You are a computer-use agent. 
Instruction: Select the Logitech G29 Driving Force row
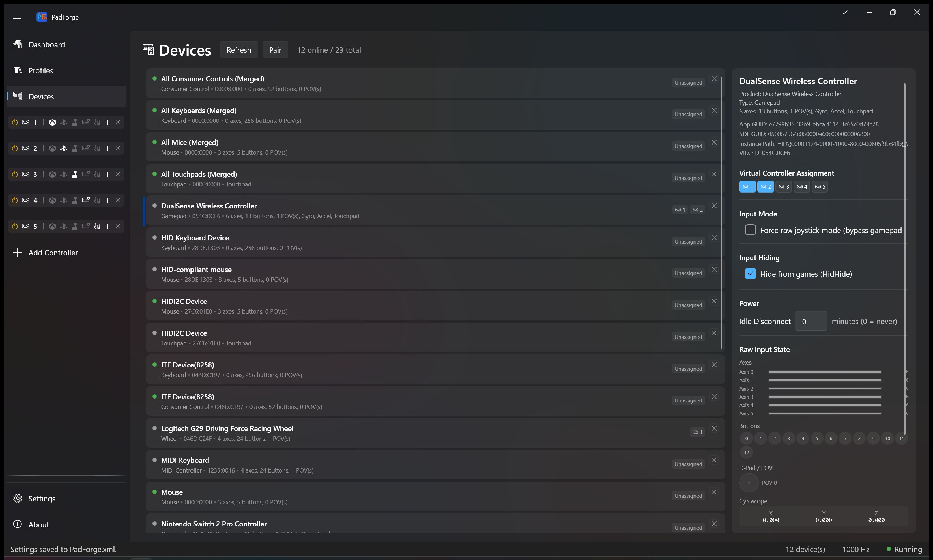[x=435, y=433]
